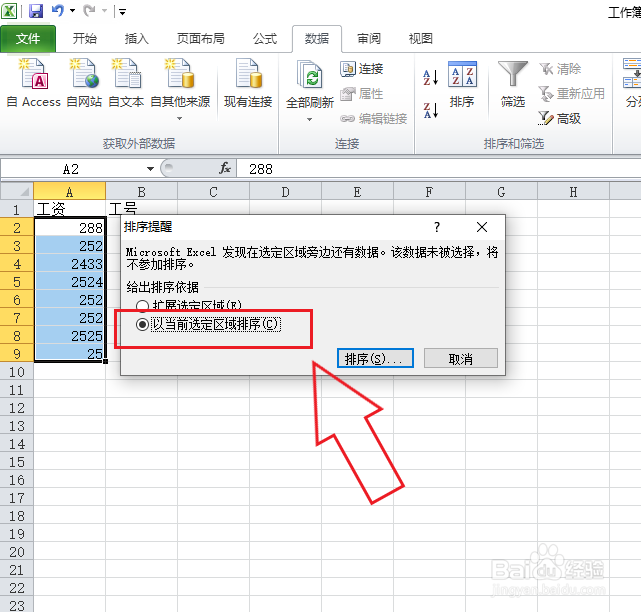Click the Redo arrow icon
Screen dimensions: 641x612
click(x=89, y=11)
